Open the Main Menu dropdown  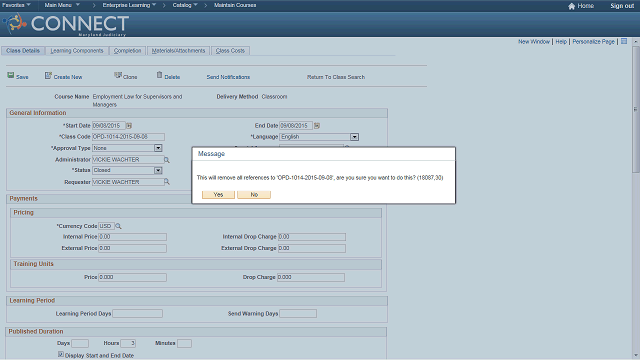(x=62, y=5)
